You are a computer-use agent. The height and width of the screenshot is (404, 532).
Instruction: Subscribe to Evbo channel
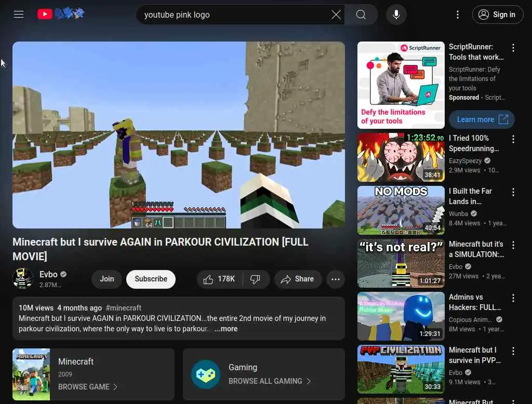point(151,279)
